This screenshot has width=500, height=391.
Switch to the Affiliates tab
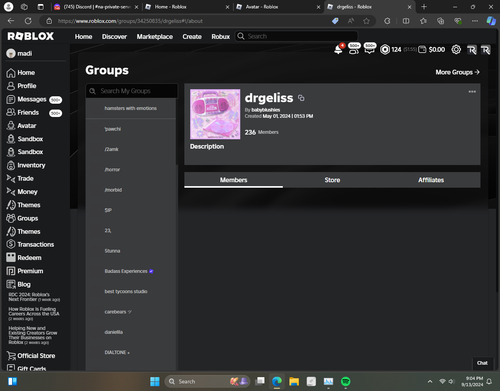[x=431, y=180]
